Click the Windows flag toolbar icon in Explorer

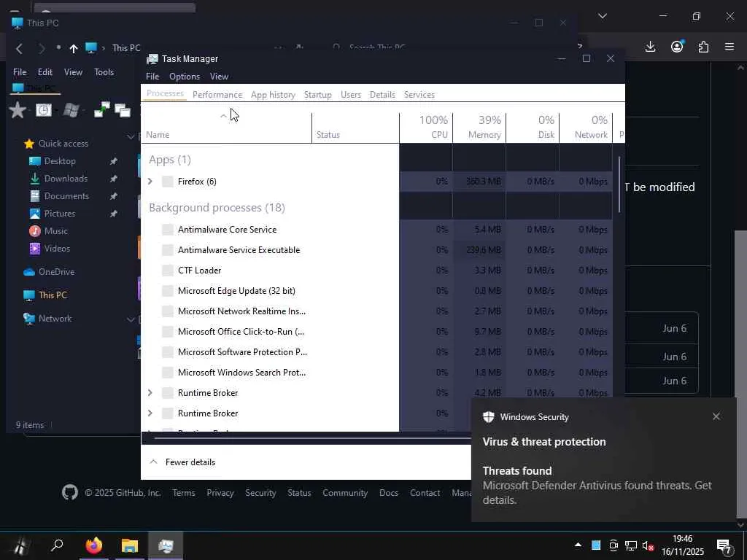tap(71, 111)
